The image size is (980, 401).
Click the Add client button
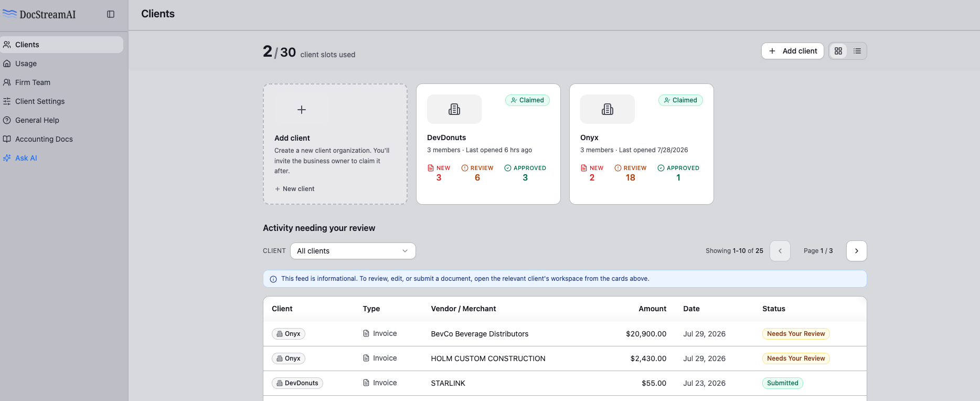point(793,51)
